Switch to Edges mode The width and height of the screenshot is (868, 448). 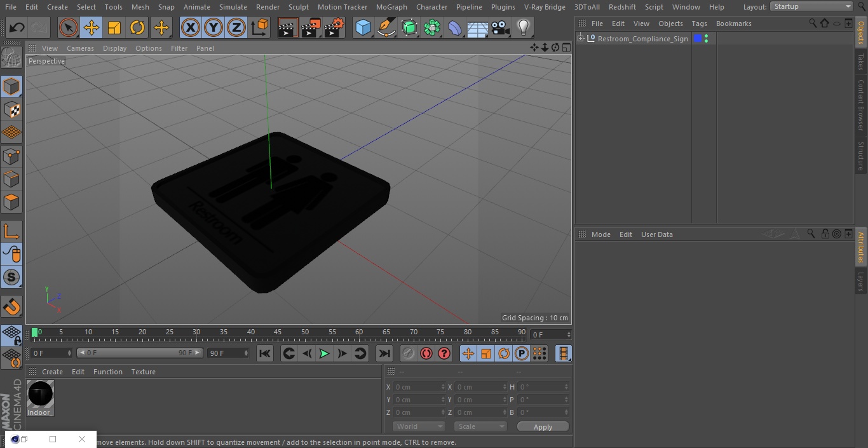click(11, 179)
